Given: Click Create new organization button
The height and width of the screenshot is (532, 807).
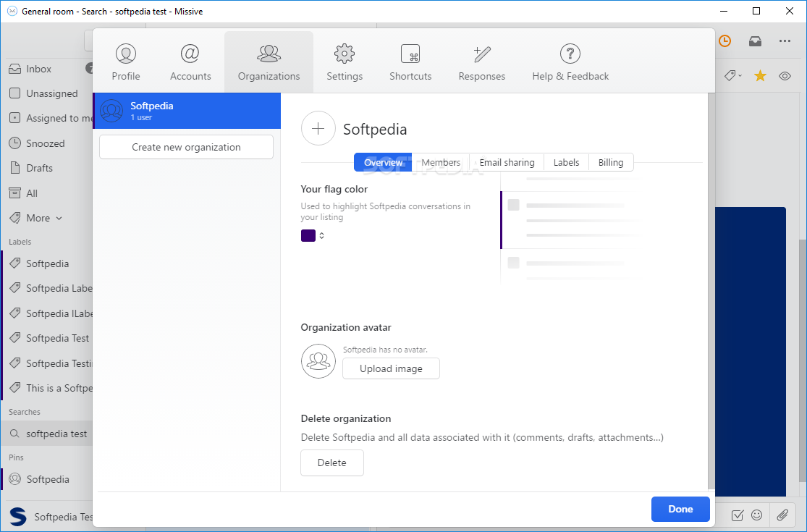Looking at the screenshot, I should (186, 147).
